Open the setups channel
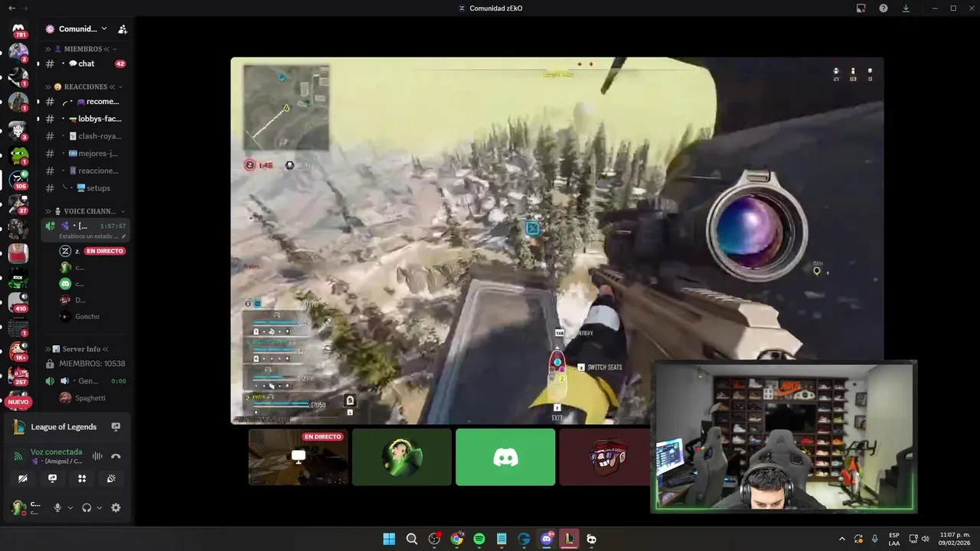This screenshot has width=980, height=551. click(84, 188)
